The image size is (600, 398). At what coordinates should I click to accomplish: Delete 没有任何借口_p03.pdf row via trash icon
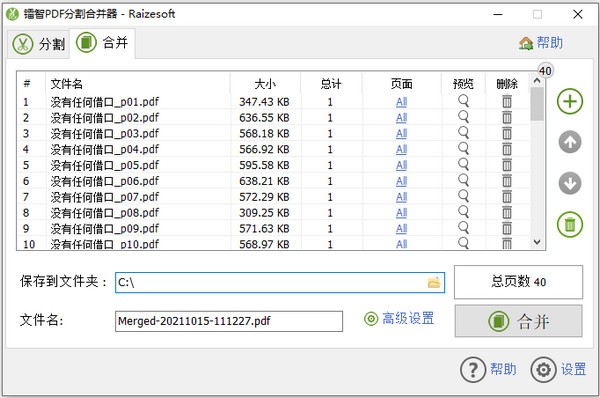coord(507,134)
